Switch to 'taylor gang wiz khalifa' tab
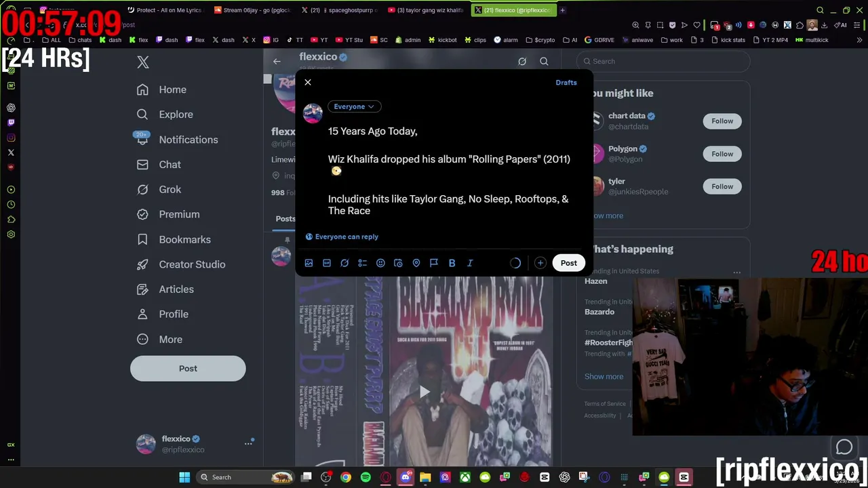Viewport: 868px width, 488px height. point(427,10)
